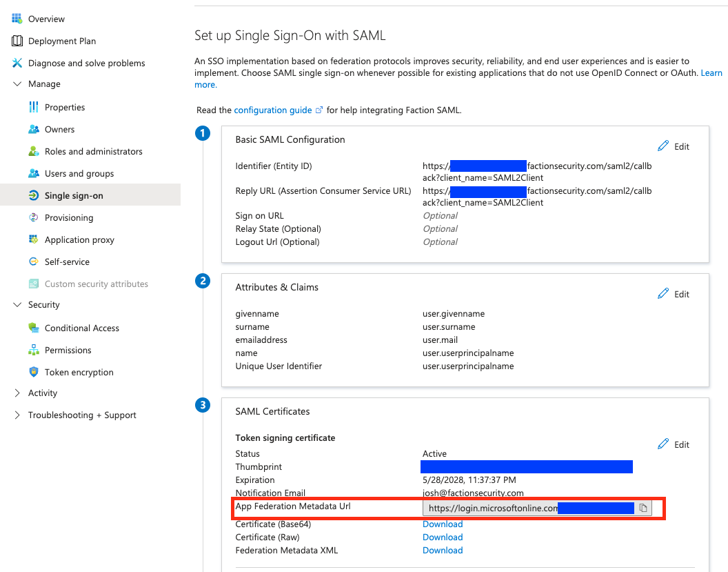Click the Active status value

434,453
